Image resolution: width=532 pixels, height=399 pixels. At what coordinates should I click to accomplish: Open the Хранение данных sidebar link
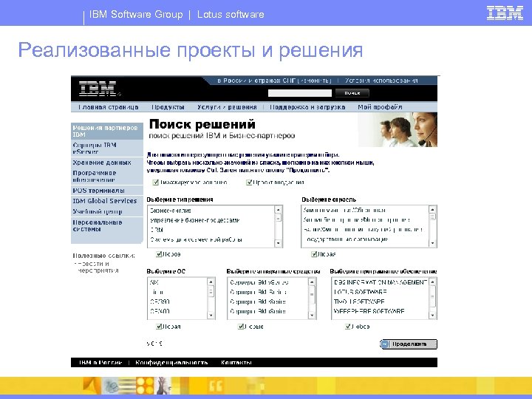[107, 163]
